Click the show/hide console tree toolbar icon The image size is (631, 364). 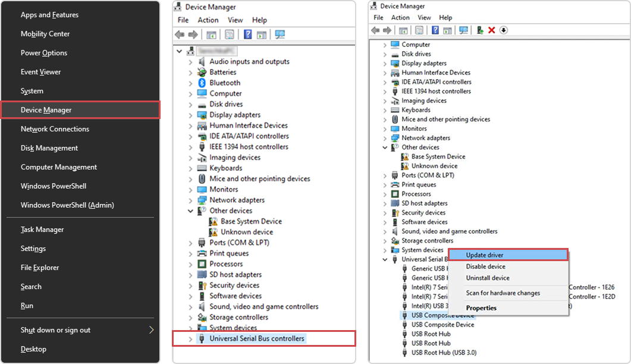403,30
